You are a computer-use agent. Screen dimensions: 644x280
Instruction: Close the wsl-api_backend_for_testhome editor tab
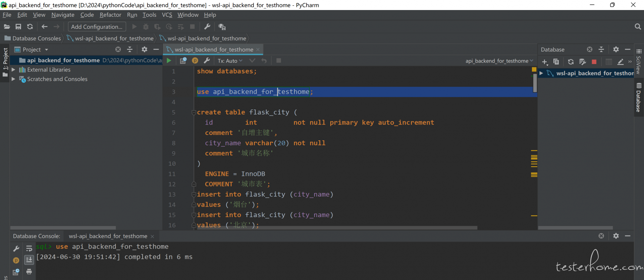click(x=258, y=50)
